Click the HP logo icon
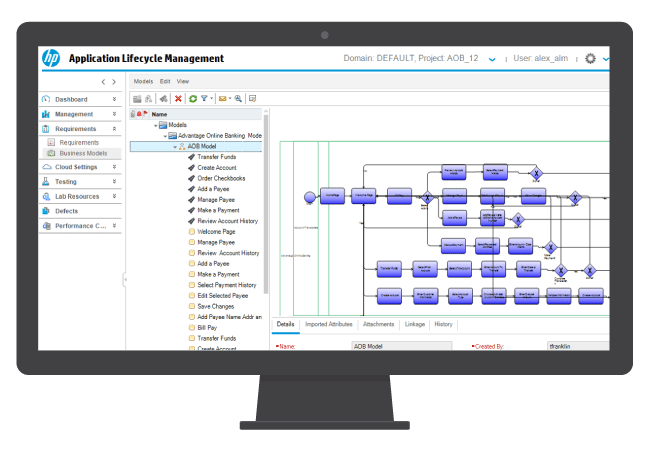Viewport: 650px width, 450px height. coord(51,58)
